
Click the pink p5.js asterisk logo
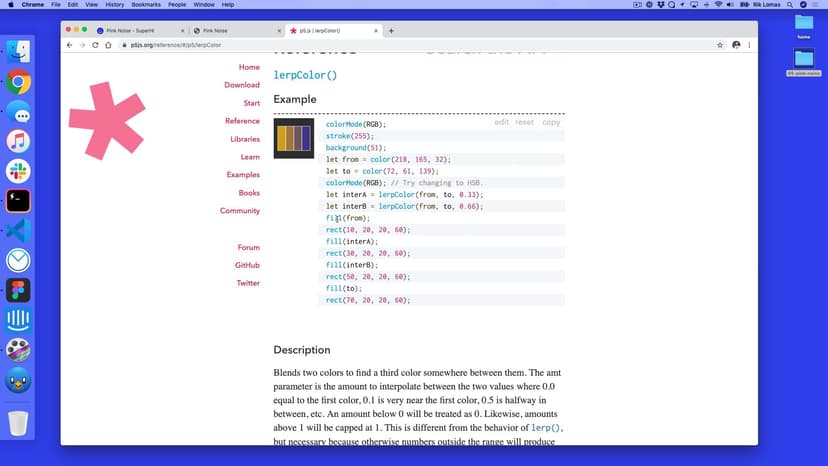click(x=107, y=121)
